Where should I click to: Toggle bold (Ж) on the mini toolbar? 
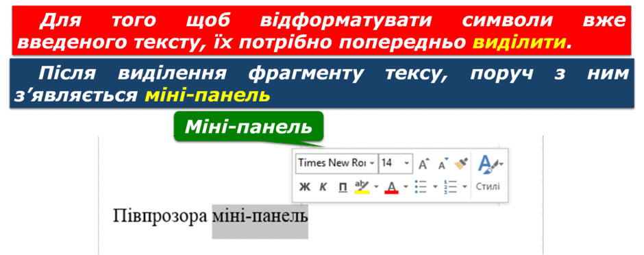305,187
